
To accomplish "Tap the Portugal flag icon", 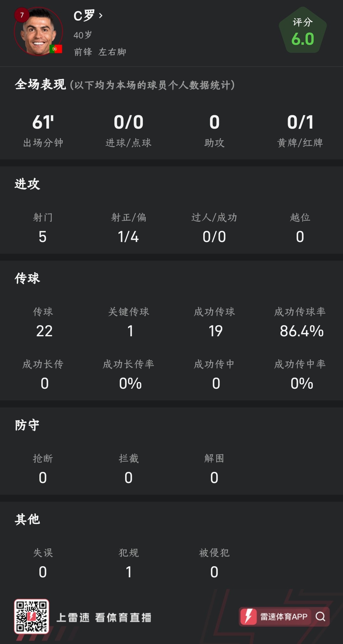I will pos(56,49).
